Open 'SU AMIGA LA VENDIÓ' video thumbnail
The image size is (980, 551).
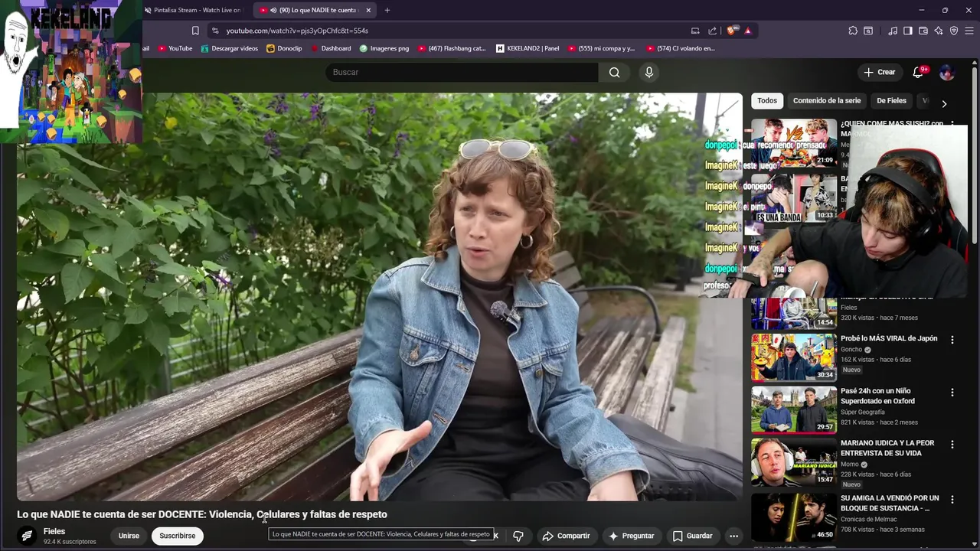(794, 517)
